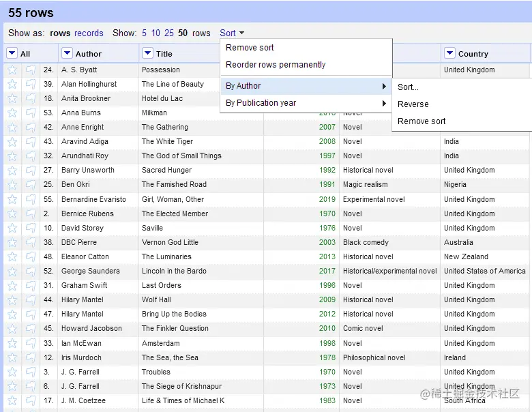Screen dimensions: 532x412
Task: Open the Country column dropdown arrow
Action: click(449, 53)
